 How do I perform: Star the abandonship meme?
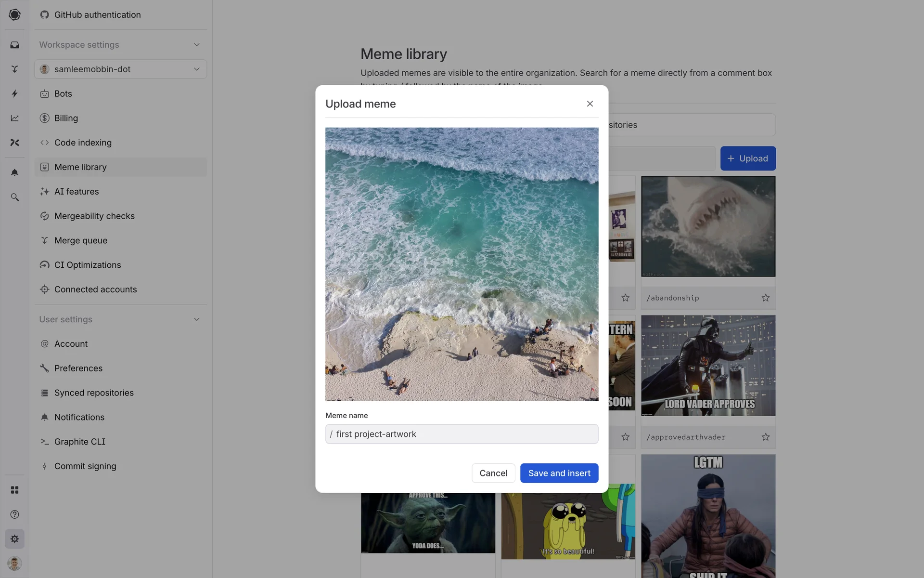pyautogui.click(x=765, y=298)
